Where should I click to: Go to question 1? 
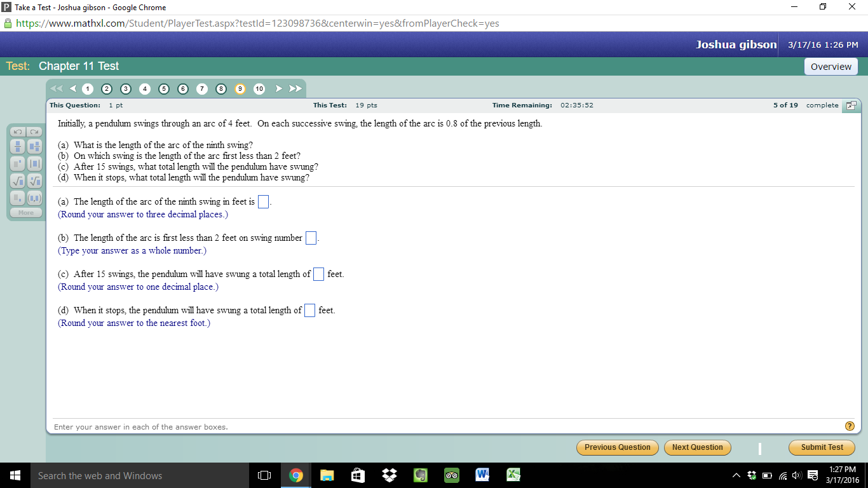coord(88,89)
